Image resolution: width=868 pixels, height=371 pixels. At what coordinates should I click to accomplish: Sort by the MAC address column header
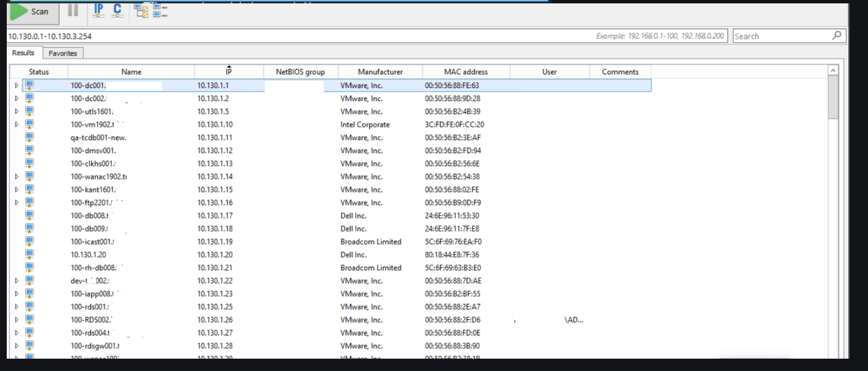[466, 72]
